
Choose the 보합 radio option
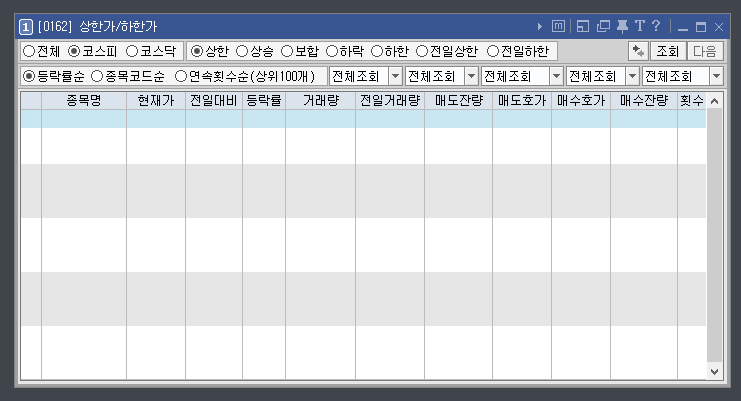(300, 51)
